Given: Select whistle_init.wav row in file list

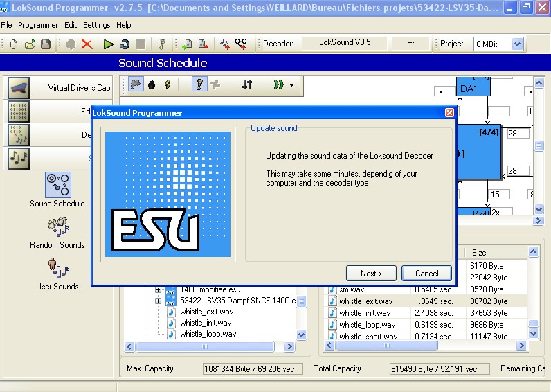Looking at the screenshot, I should [x=425, y=313].
